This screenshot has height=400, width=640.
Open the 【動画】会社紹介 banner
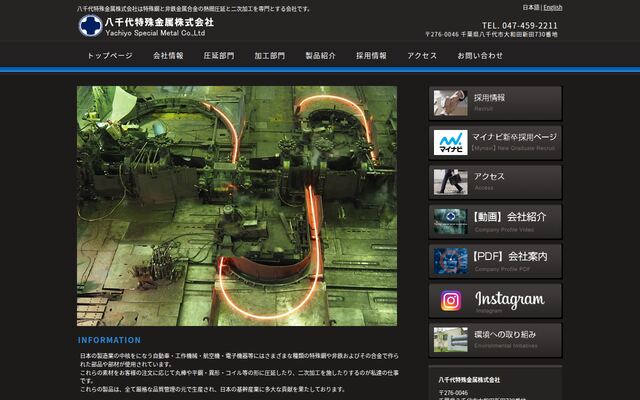click(x=495, y=221)
